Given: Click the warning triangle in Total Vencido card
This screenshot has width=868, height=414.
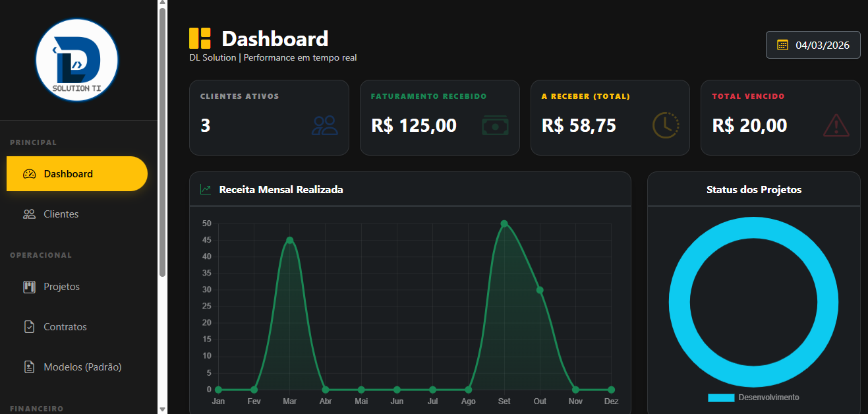Looking at the screenshot, I should [836, 125].
